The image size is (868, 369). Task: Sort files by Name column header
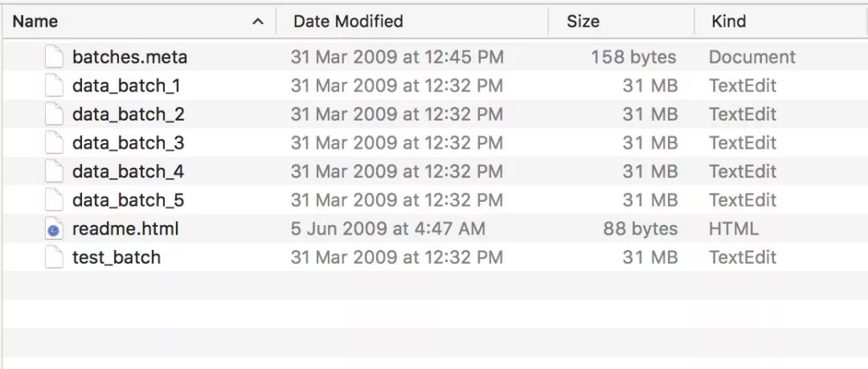(35, 22)
